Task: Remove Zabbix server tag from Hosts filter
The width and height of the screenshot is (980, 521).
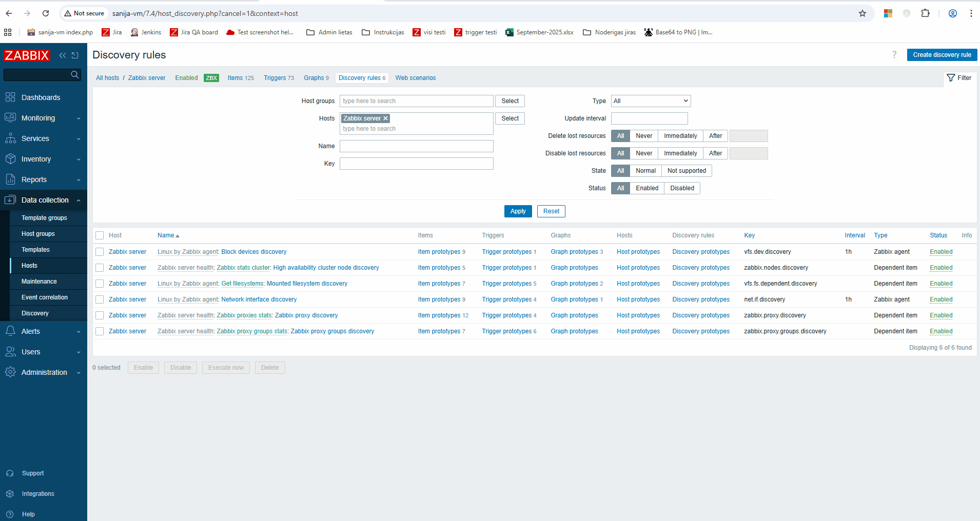Action: click(x=385, y=118)
